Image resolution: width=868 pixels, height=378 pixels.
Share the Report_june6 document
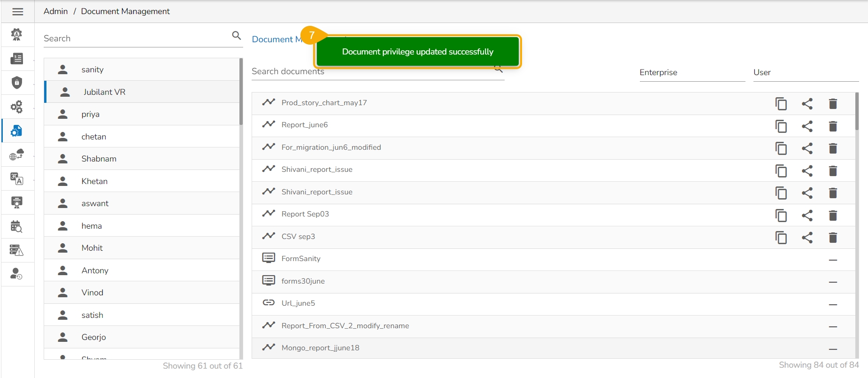pyautogui.click(x=807, y=126)
